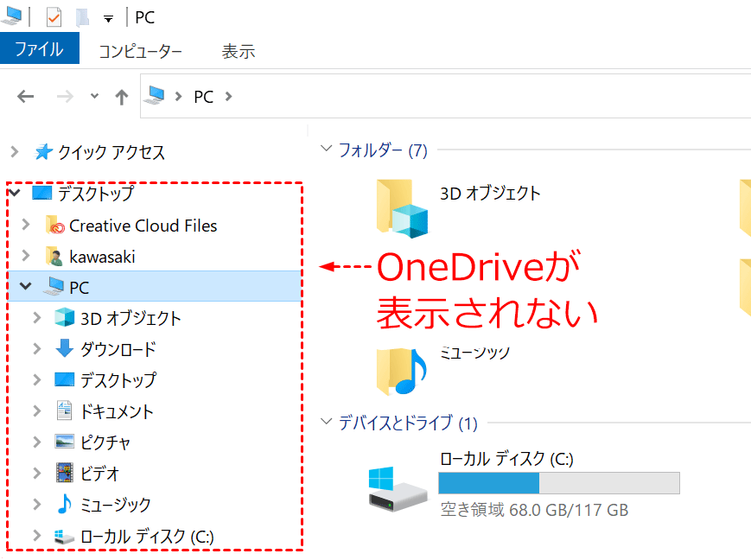Select ビデオ in the navigation tree
Screen dimensions: 751x560
(x=99, y=474)
